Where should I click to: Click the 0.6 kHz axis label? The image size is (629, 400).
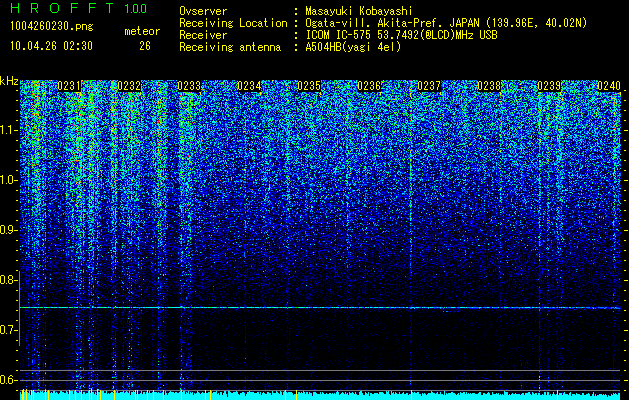coord(8,380)
